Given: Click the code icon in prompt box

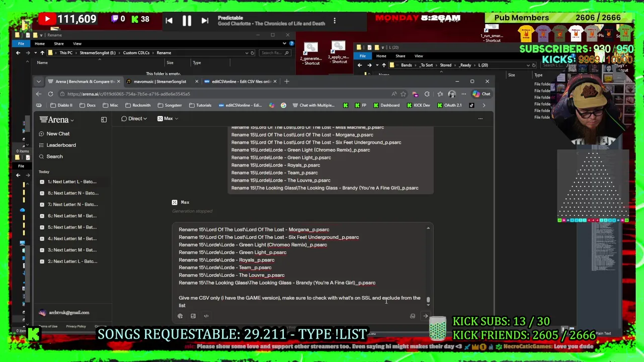Looking at the screenshot, I should click(206, 316).
